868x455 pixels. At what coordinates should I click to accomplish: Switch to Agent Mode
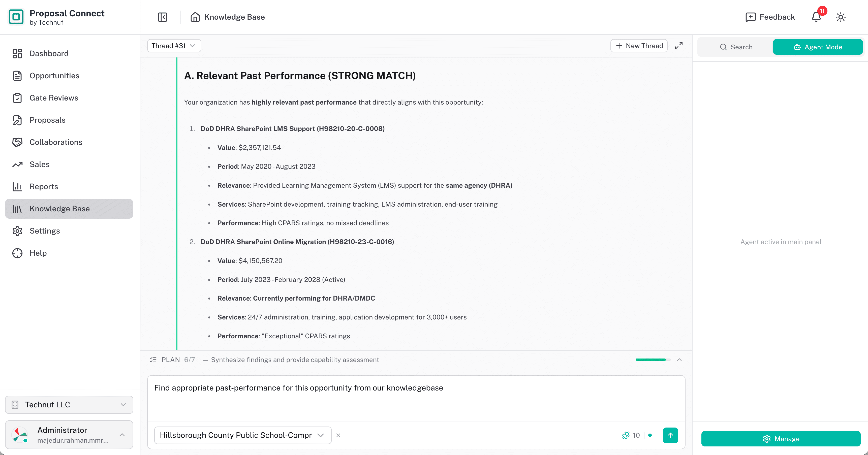pos(817,47)
